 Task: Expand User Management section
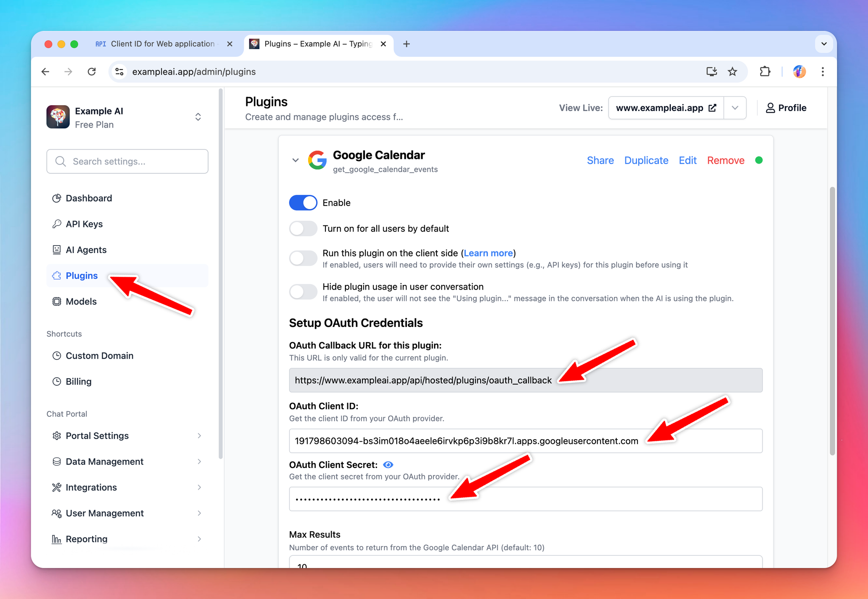click(x=127, y=513)
